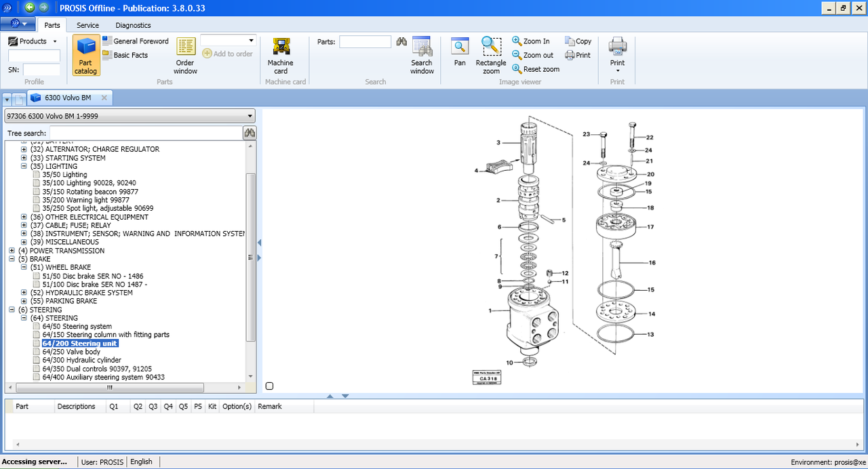Copy the image
The height and width of the screenshot is (469, 868).
coord(578,41)
